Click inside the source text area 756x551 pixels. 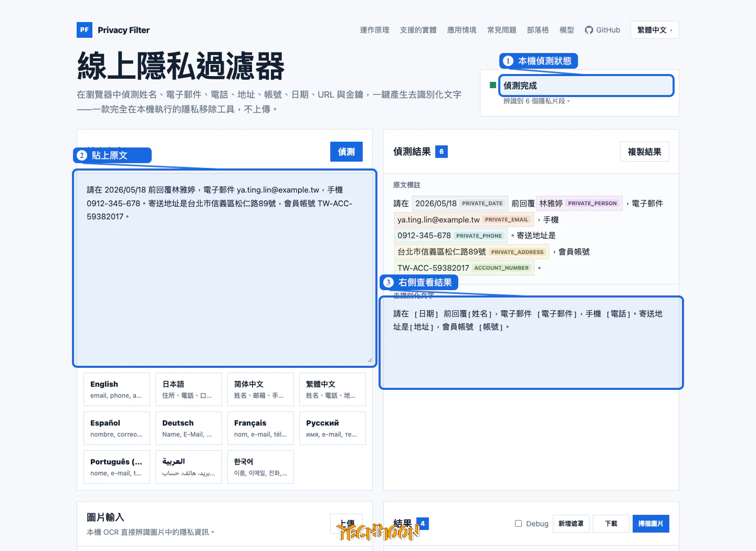[225, 268]
